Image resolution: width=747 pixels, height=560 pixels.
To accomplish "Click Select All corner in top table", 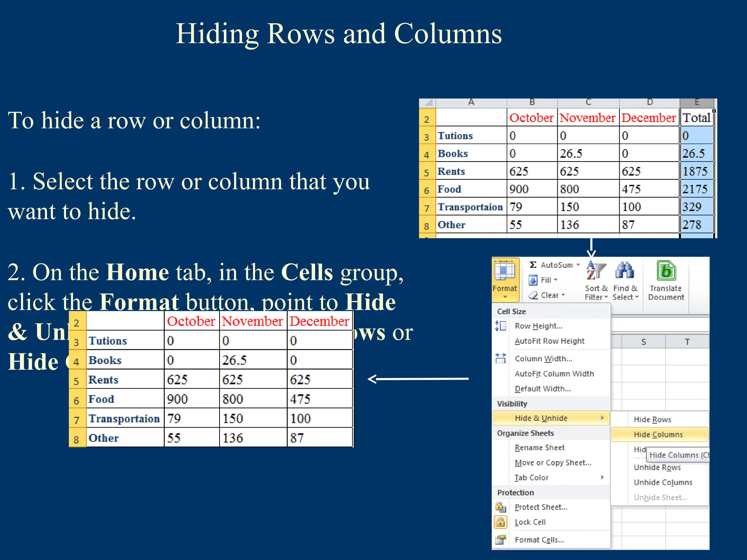I will point(427,103).
